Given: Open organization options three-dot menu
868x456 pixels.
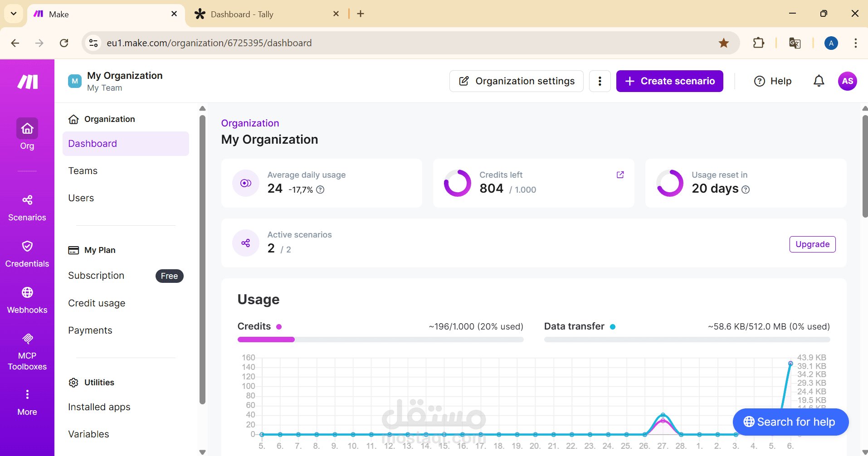Looking at the screenshot, I should point(600,81).
